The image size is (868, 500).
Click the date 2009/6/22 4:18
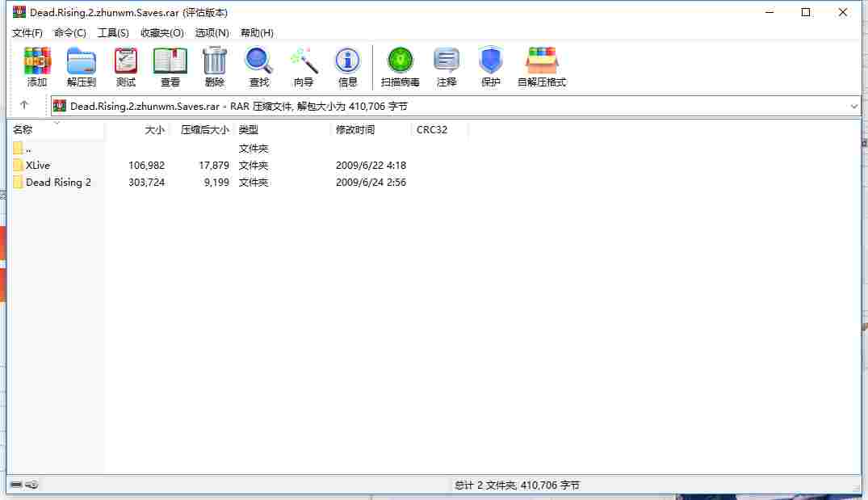tap(371, 165)
